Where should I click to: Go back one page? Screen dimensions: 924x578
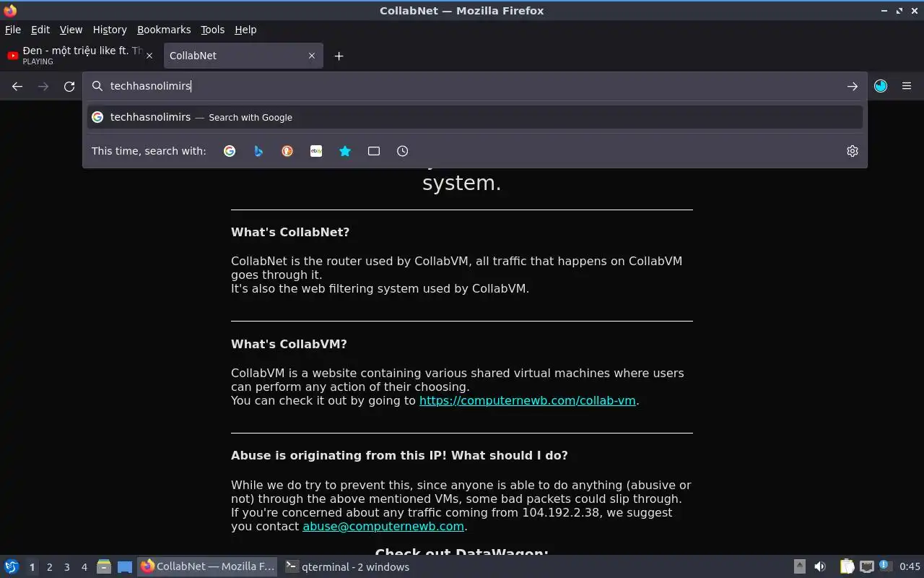(x=17, y=86)
